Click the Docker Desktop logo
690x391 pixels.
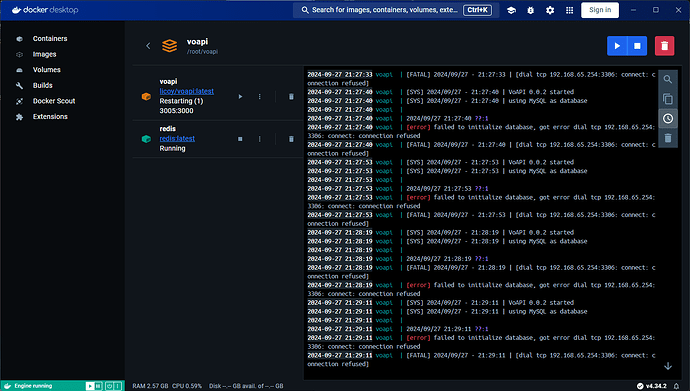coord(45,10)
